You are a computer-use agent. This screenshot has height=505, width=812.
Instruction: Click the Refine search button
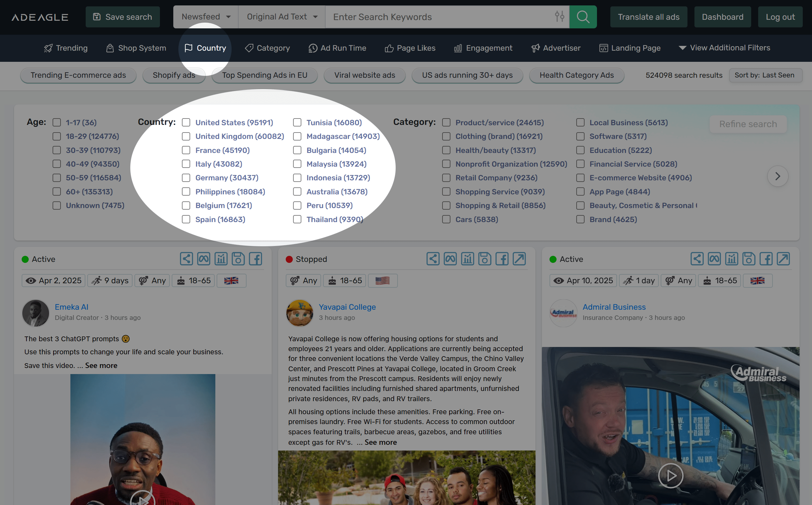coord(748,124)
